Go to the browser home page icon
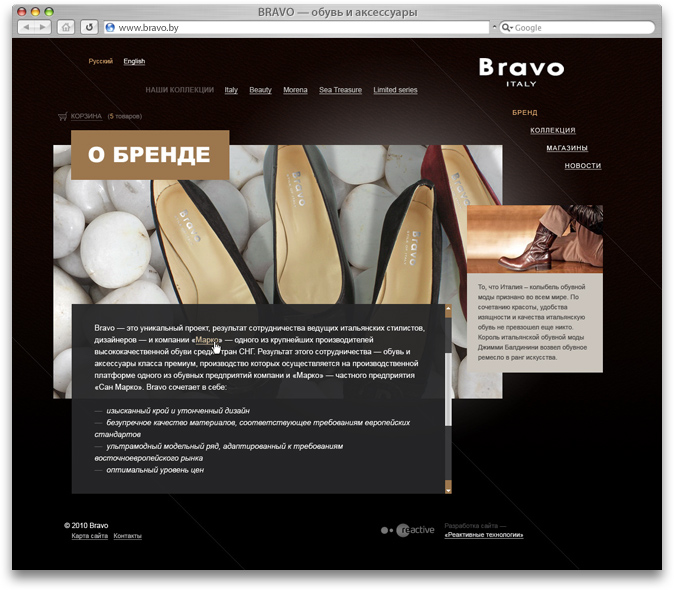Screen dimensions: 674x590 tap(66, 28)
